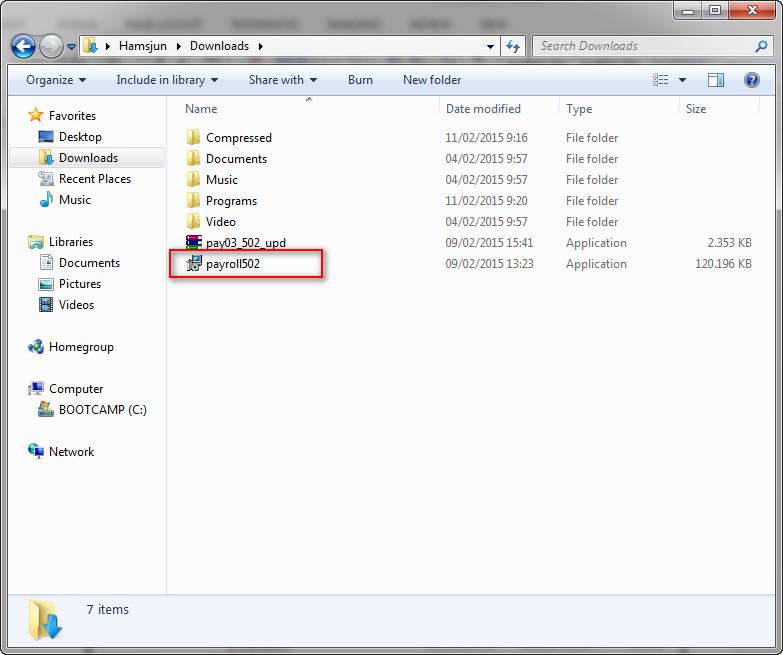The height and width of the screenshot is (655, 783).
Task: Open the Compressed folder
Action: 238,138
